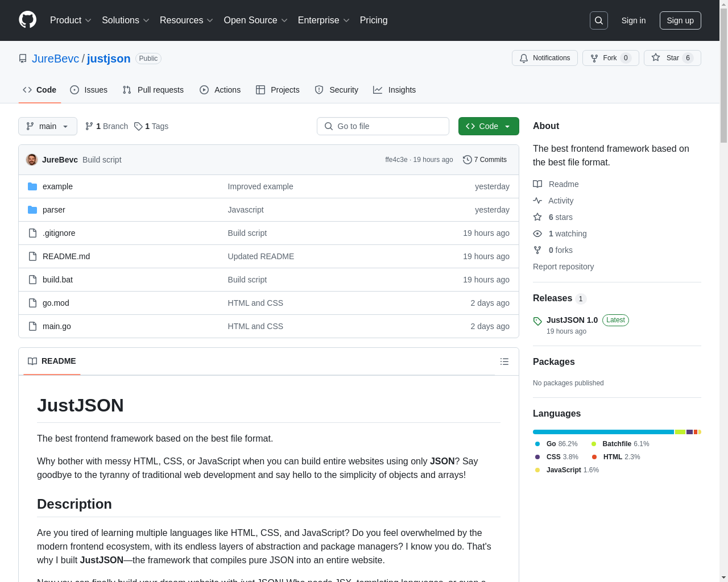The height and width of the screenshot is (582, 728).
Task: Click the HTML 2.3% language entry
Action: pyautogui.click(x=616, y=457)
